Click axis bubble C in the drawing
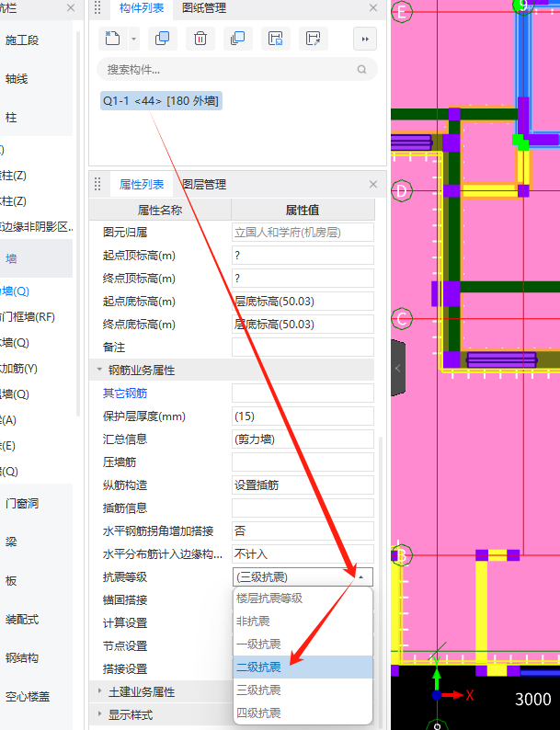The image size is (560, 730). pyautogui.click(x=401, y=319)
